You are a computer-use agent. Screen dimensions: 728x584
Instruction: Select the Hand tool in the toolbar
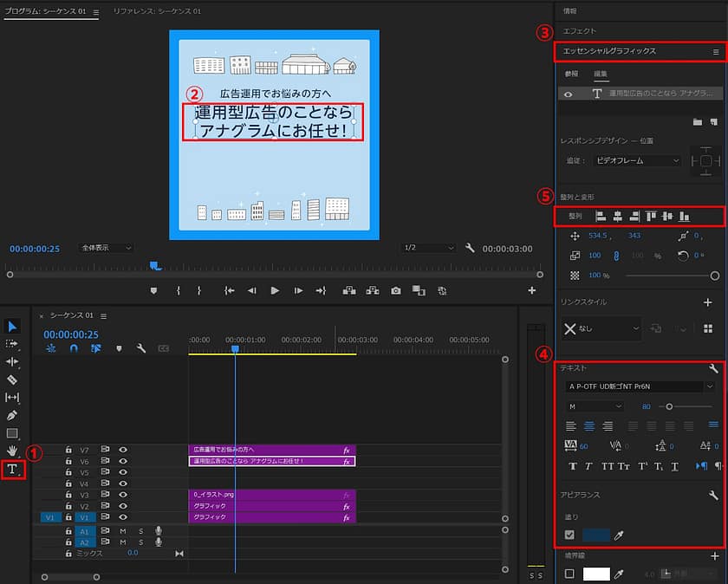coord(12,451)
